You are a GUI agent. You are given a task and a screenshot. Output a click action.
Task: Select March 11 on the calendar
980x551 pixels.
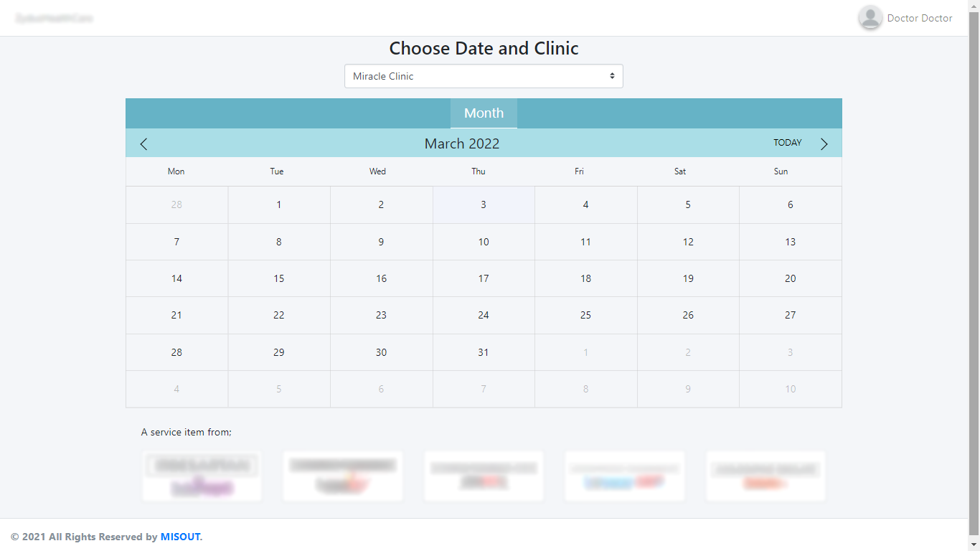click(585, 242)
